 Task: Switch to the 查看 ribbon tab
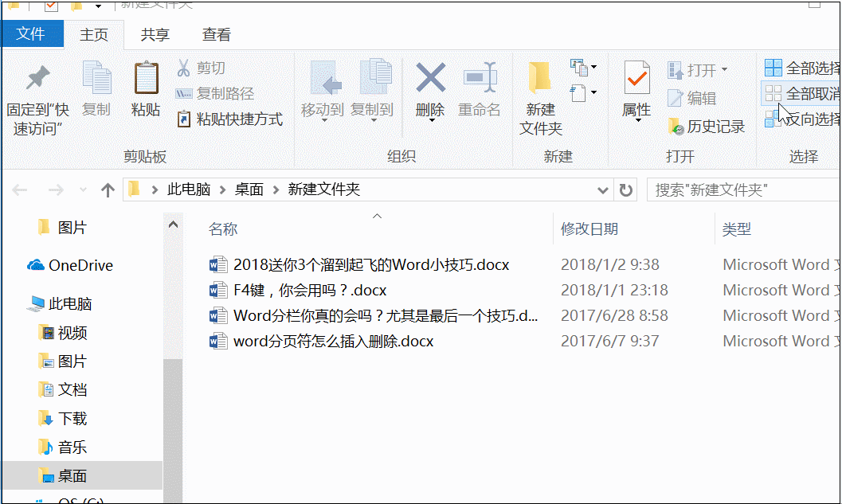pos(217,34)
